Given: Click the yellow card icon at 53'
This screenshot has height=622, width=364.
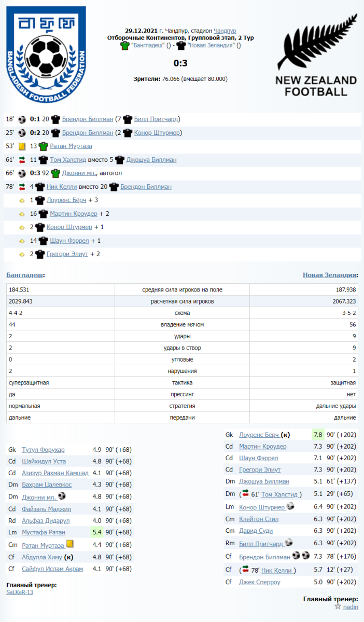Looking at the screenshot, I should tap(22, 146).
